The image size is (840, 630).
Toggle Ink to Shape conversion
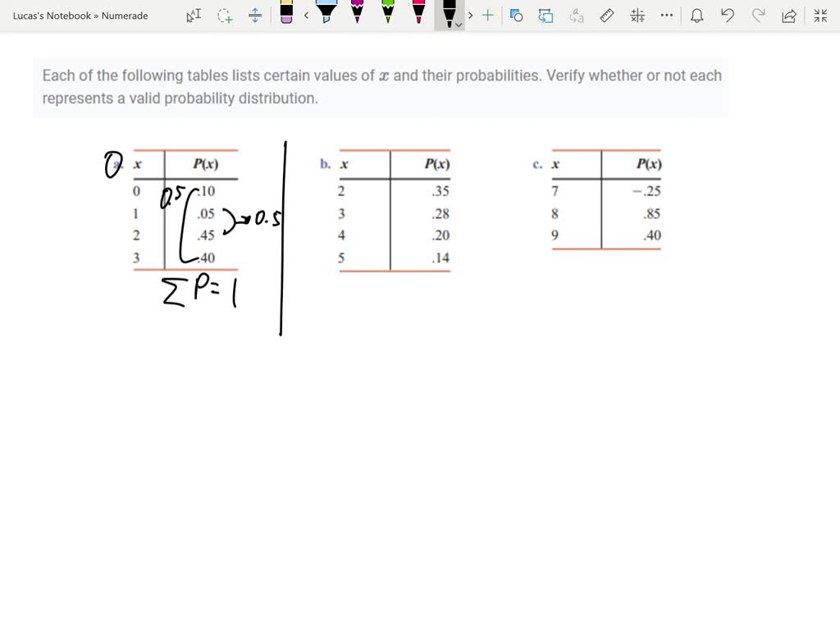coord(546,16)
